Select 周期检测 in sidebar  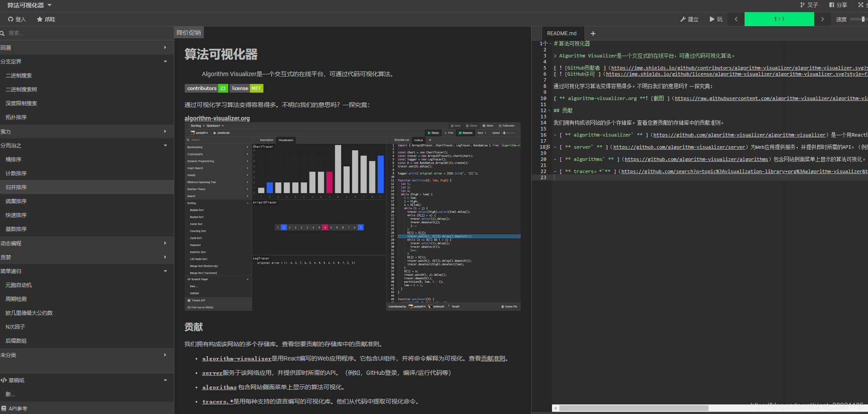[x=87, y=299]
